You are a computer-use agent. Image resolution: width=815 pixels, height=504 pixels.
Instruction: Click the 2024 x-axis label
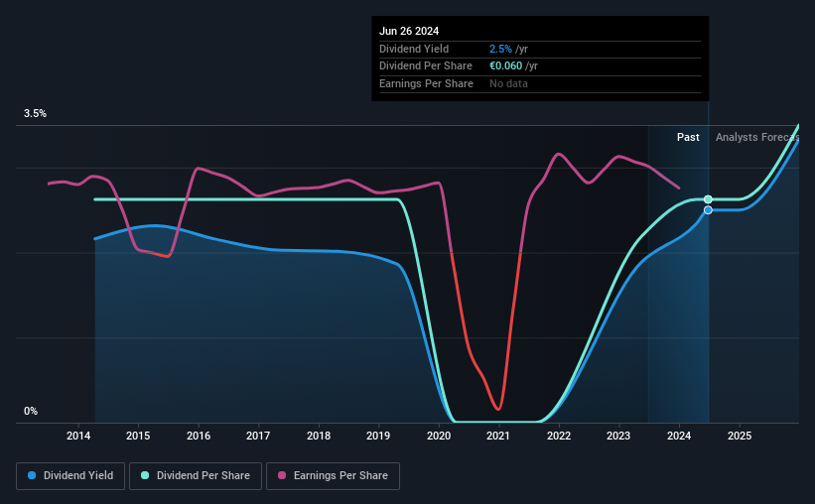pyautogui.click(x=679, y=436)
